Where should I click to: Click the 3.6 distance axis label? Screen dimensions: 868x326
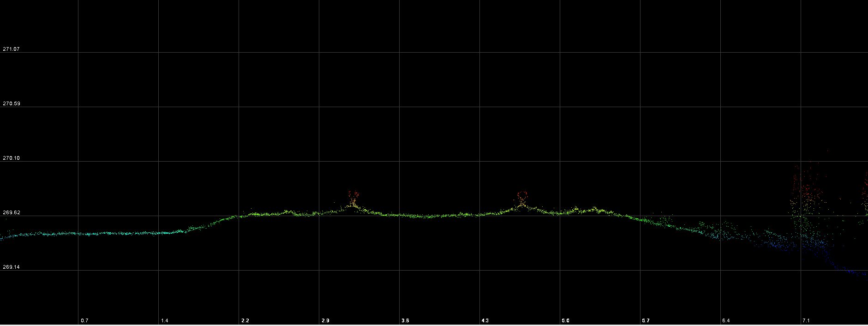pyautogui.click(x=405, y=320)
